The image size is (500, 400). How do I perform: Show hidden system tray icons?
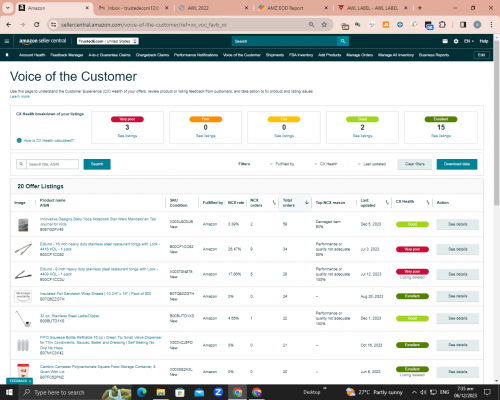click(x=414, y=392)
